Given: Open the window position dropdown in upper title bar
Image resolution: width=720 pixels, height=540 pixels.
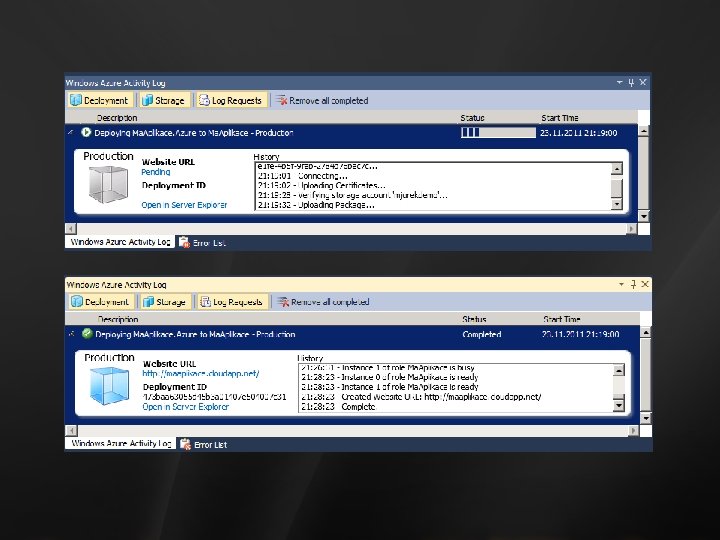Looking at the screenshot, I should (x=619, y=82).
